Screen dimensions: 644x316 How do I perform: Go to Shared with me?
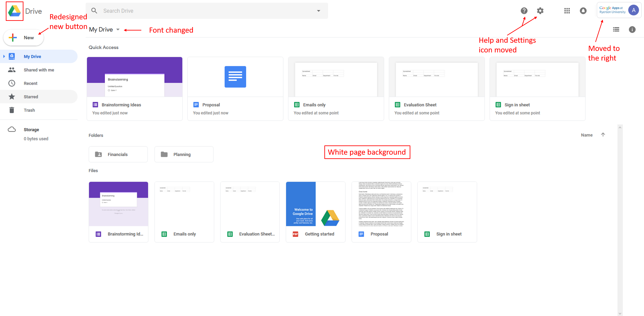39,70
